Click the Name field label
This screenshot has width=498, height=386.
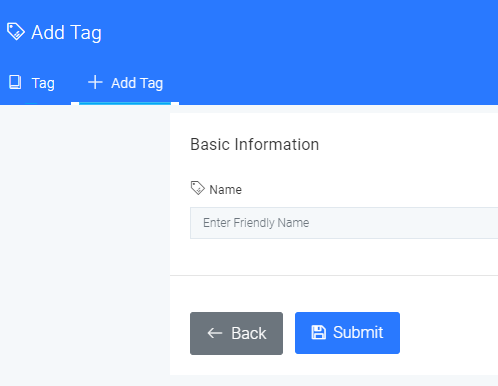(x=225, y=190)
